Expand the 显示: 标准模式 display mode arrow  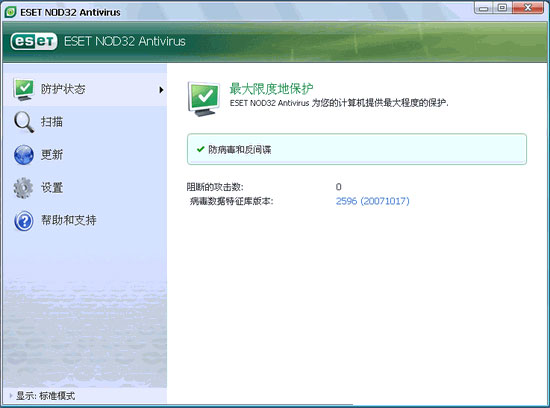[x=11, y=396]
